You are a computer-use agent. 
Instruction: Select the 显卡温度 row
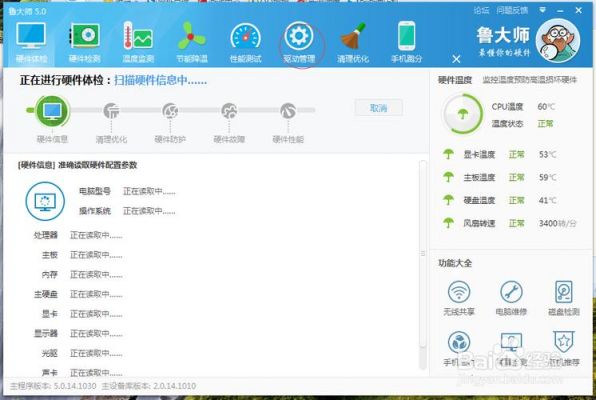click(499, 154)
